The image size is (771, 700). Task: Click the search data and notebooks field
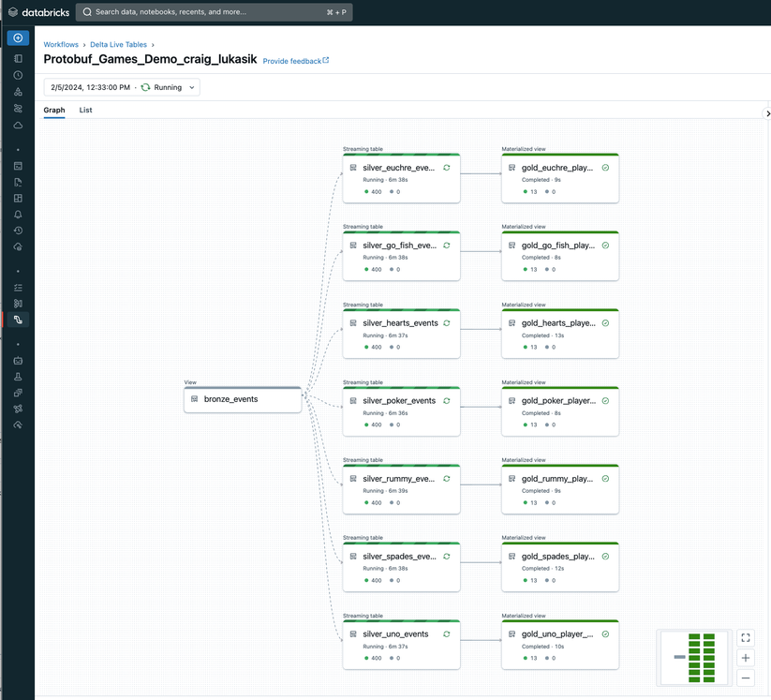(214, 12)
